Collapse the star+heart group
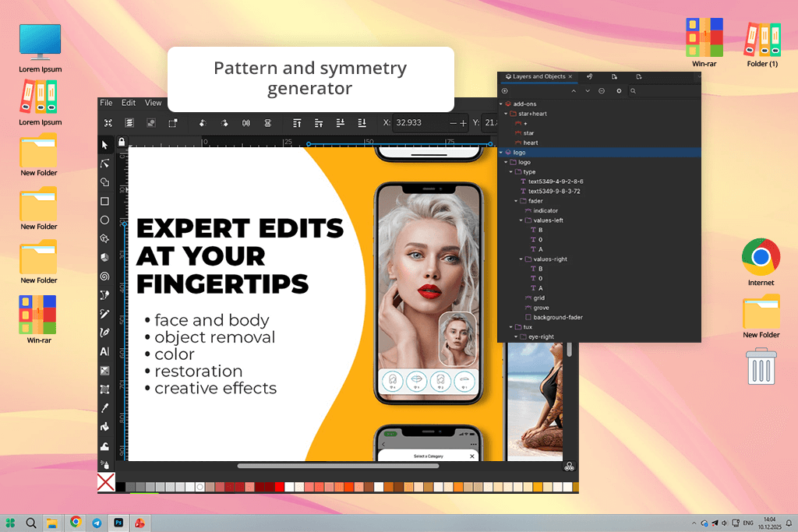Viewport: 798px width, 532px height. (x=506, y=114)
